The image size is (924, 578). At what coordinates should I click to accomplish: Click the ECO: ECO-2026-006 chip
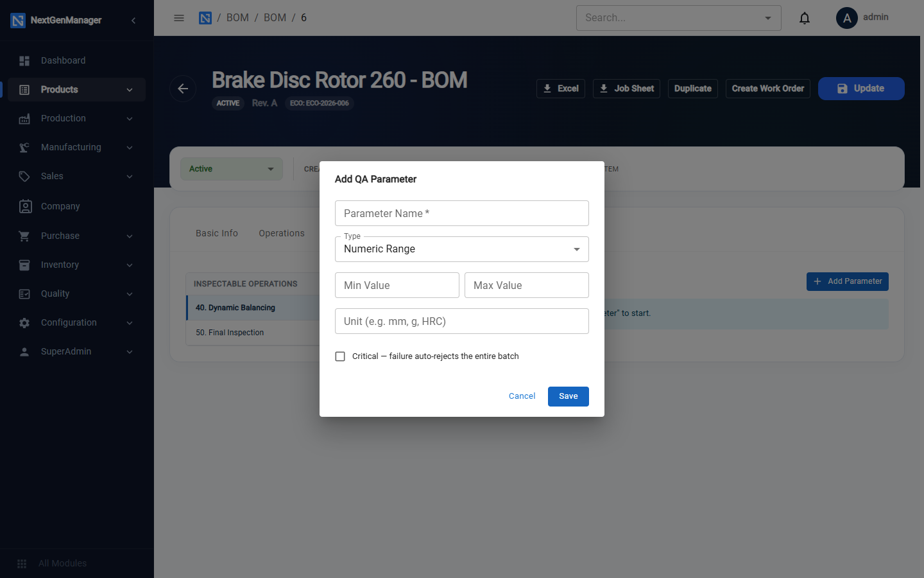point(320,103)
